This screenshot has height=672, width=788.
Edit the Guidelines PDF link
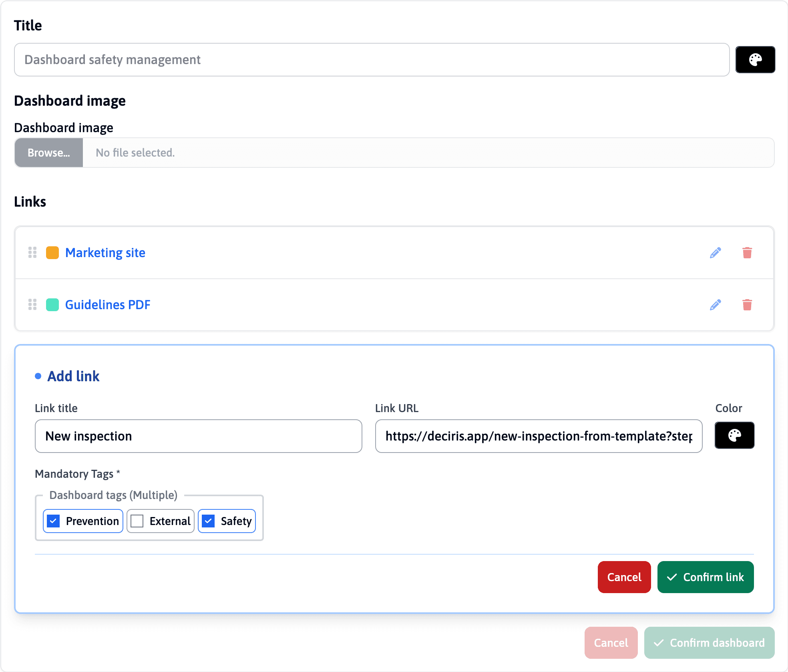click(716, 305)
